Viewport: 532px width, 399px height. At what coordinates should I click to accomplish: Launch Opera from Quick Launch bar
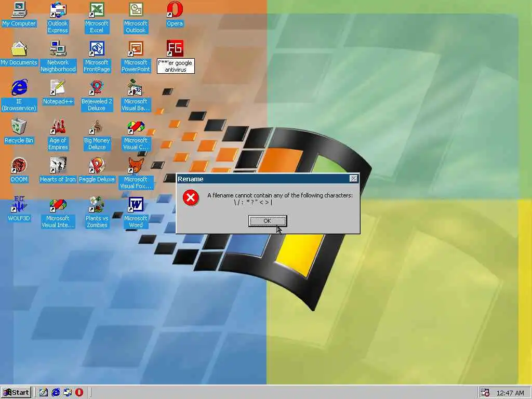(79, 393)
